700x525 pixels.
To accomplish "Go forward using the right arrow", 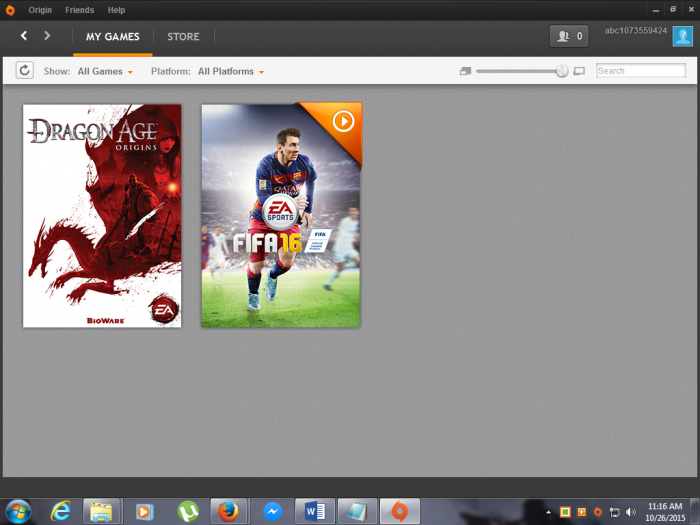I will tap(47, 36).
